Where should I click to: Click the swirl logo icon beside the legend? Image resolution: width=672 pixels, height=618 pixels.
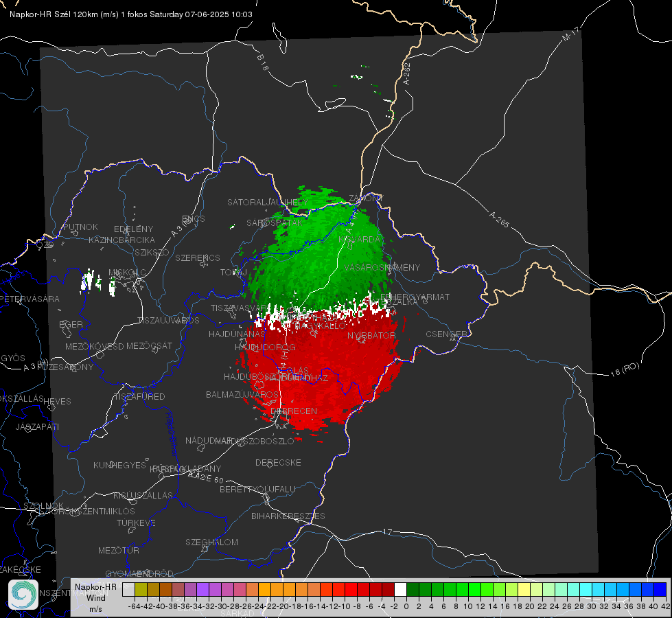point(23,595)
